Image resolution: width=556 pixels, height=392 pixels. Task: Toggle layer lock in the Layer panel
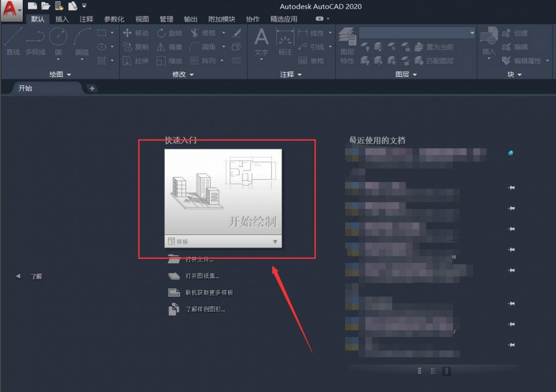[405, 47]
